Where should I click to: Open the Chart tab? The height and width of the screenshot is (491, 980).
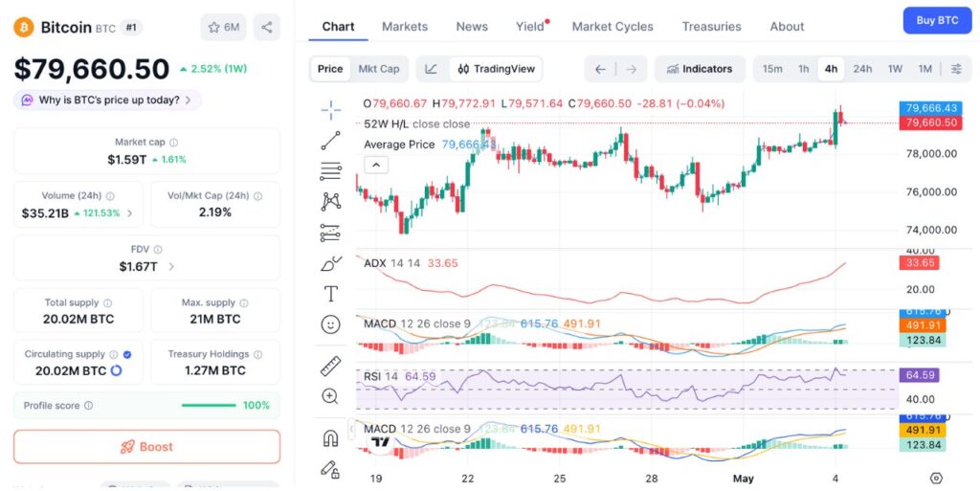tap(338, 27)
